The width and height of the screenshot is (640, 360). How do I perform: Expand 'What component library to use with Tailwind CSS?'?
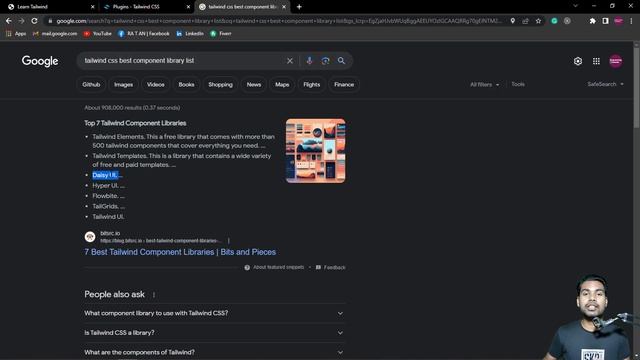[x=214, y=313]
